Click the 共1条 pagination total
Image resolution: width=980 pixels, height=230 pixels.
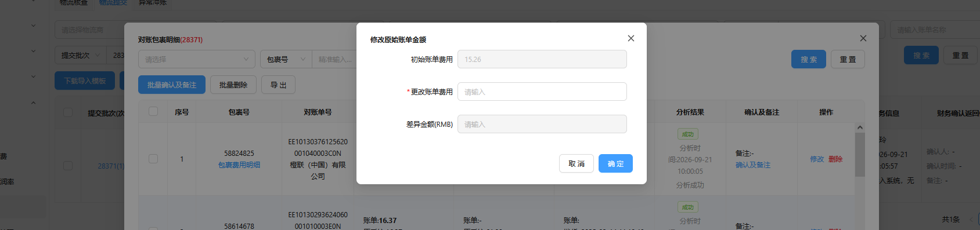click(x=951, y=219)
